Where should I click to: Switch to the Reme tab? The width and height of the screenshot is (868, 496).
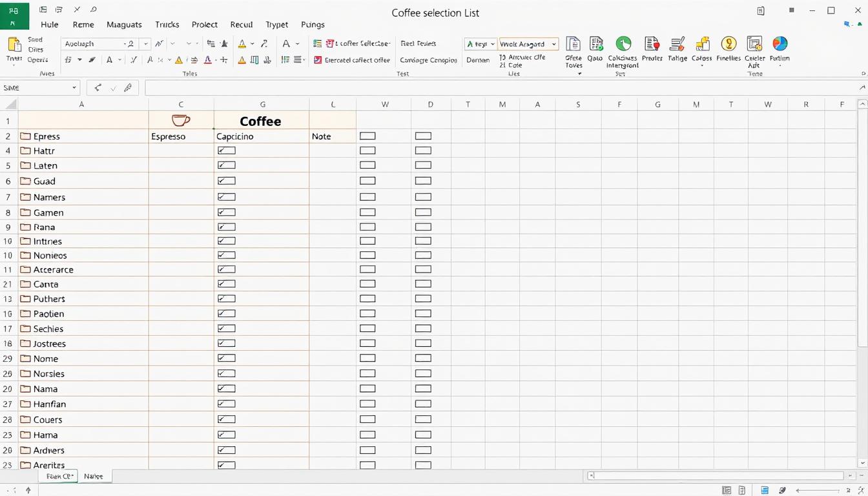click(x=83, y=25)
